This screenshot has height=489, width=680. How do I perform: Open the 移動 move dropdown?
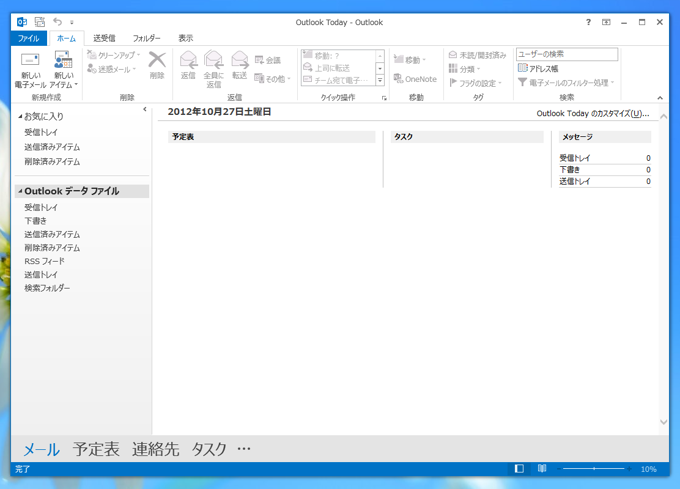410,59
